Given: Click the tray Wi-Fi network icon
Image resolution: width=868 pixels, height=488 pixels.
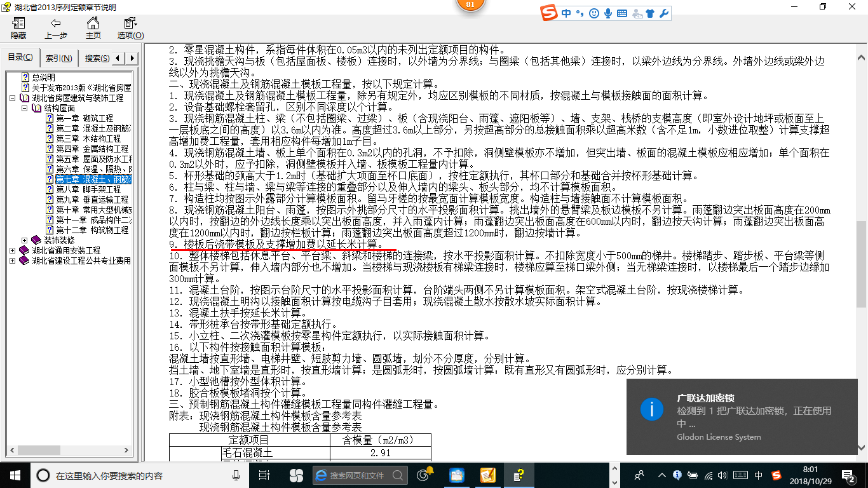Looking at the screenshot, I should [x=709, y=475].
